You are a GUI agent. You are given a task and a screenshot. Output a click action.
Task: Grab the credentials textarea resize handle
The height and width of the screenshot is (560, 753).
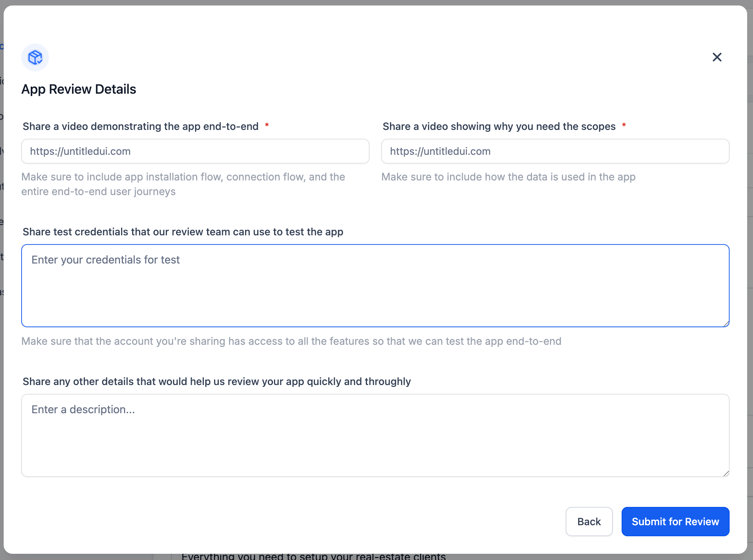tap(726, 324)
